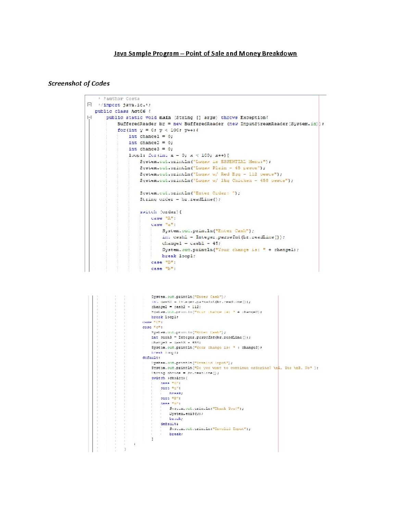Click the "Thank You!" println line
411x532 pixels.
[x=207, y=409]
